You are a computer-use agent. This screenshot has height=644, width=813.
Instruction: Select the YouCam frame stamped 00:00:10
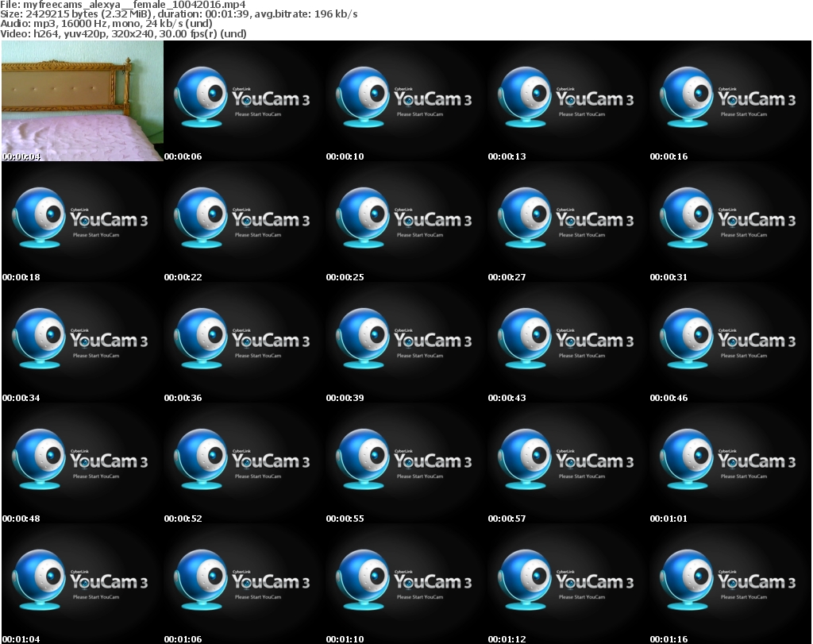coord(406,101)
